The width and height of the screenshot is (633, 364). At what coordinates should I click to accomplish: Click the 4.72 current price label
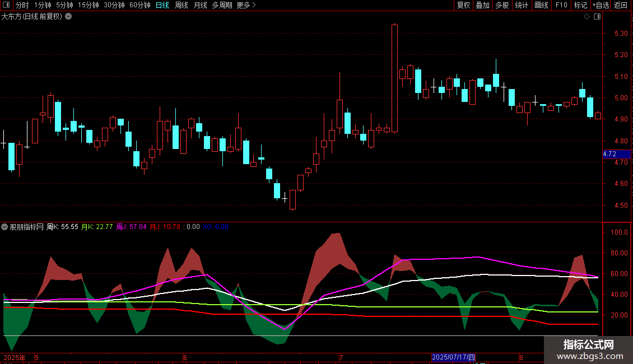pos(616,154)
